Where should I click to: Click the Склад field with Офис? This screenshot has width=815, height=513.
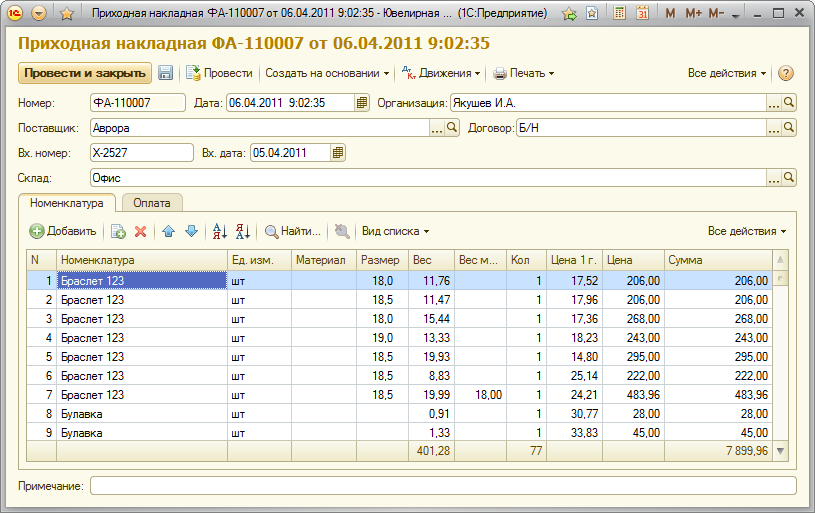coord(428,178)
